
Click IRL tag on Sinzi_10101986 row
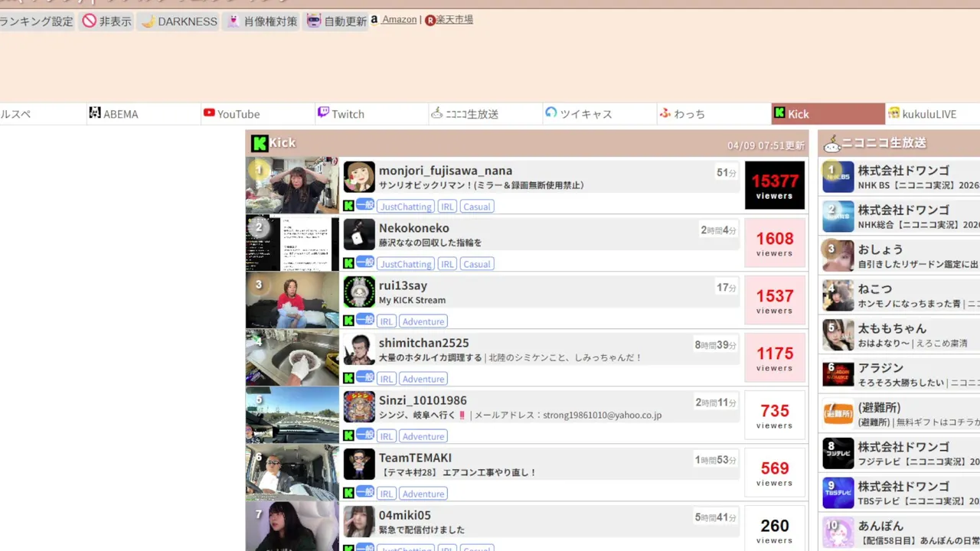[387, 436]
